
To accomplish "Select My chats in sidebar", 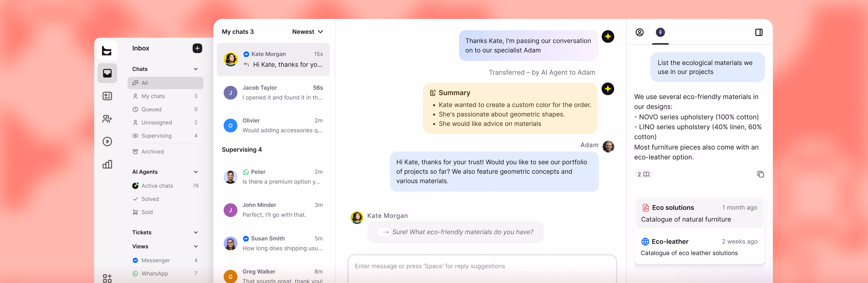I will point(166,96).
